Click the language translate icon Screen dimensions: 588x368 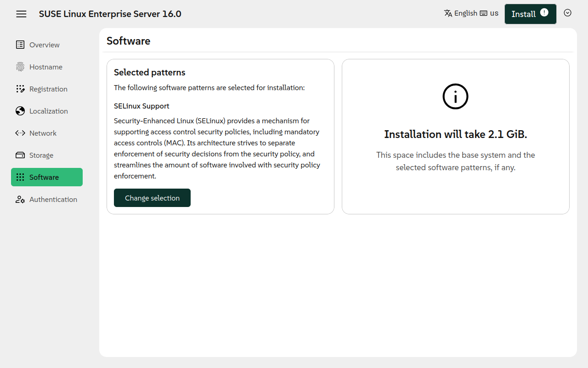click(x=448, y=13)
